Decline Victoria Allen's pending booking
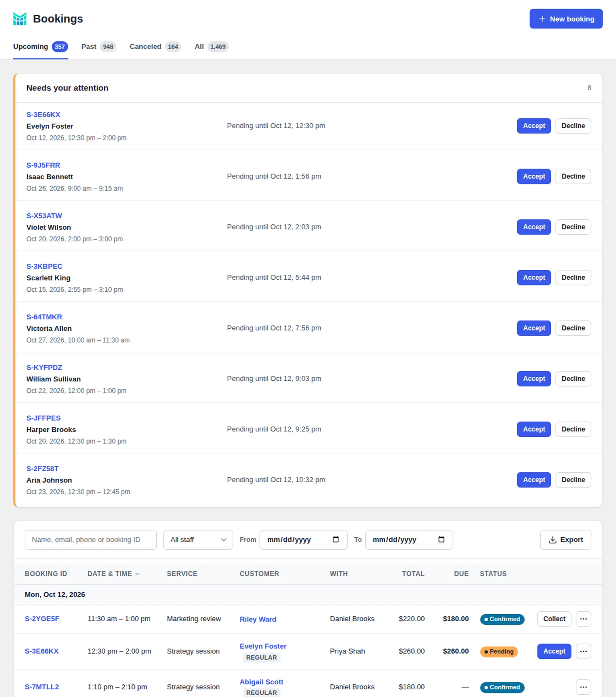 [573, 328]
